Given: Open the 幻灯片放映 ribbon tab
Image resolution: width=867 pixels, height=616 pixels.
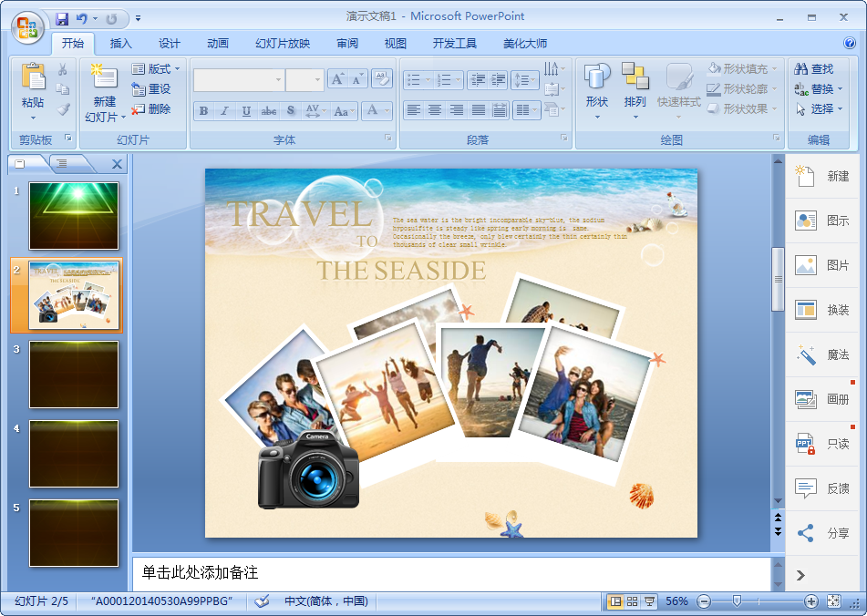Looking at the screenshot, I should pyautogui.click(x=283, y=44).
